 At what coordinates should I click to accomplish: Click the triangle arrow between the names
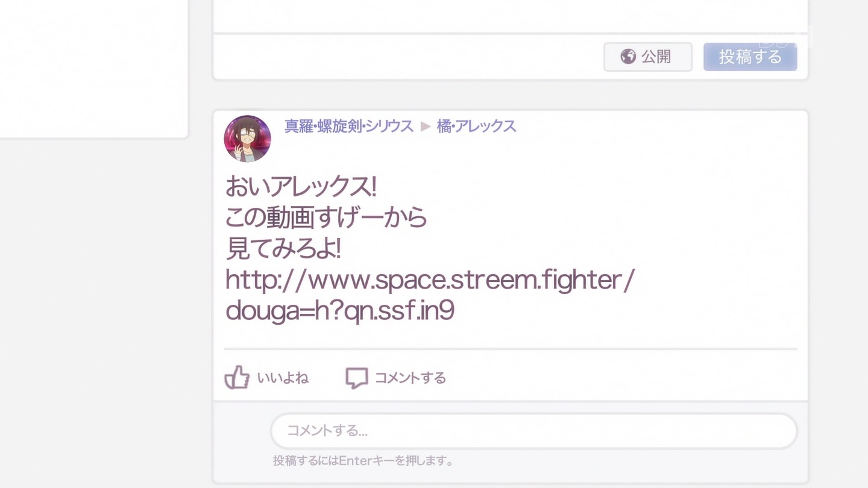pos(426,127)
